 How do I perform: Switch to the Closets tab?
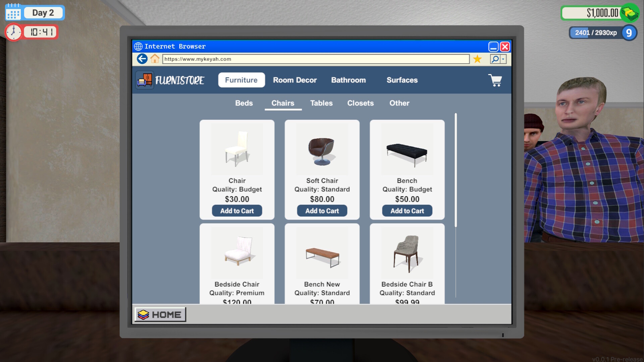click(x=360, y=103)
